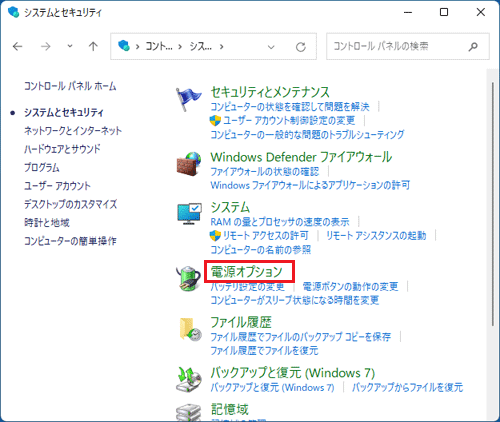Viewport: 500px width, 422px height.
Task: Open バックアップと復元 (Windows 7) heading
Action: [293, 373]
